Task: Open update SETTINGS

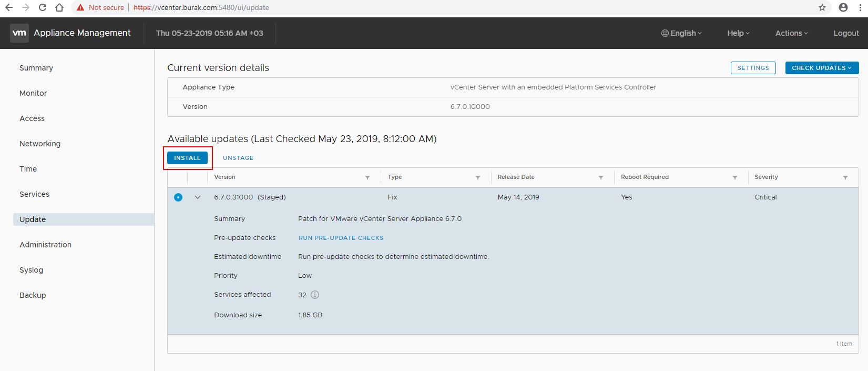Action: [x=753, y=68]
